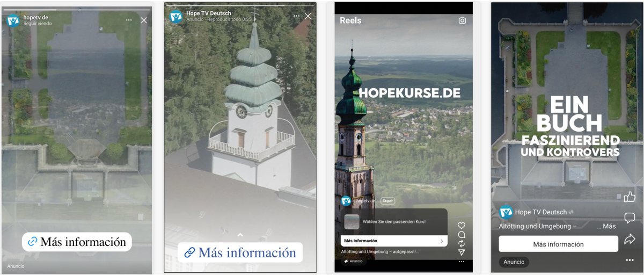Select 'Anuncio' label in the first story
This screenshot has height=275, width=644.
click(16, 266)
